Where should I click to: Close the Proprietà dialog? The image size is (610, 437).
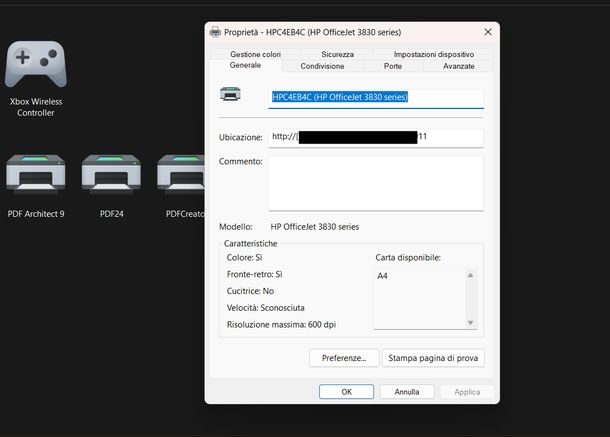(488, 32)
